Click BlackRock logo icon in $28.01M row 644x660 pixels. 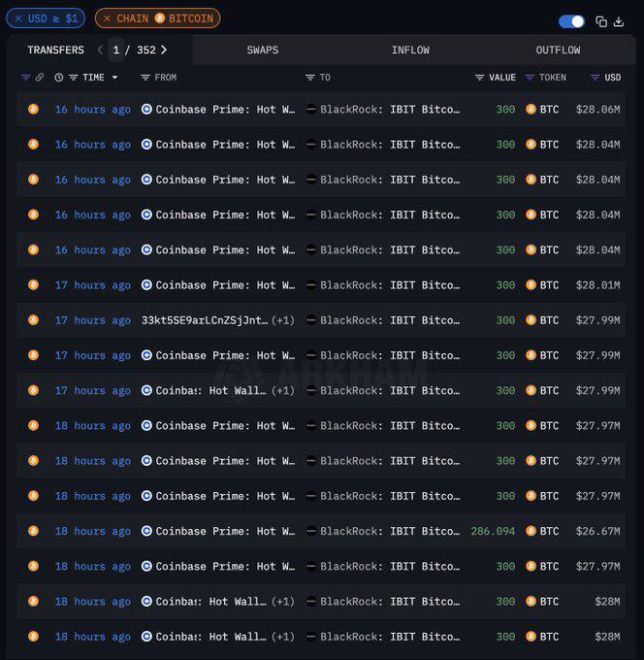[311, 285]
